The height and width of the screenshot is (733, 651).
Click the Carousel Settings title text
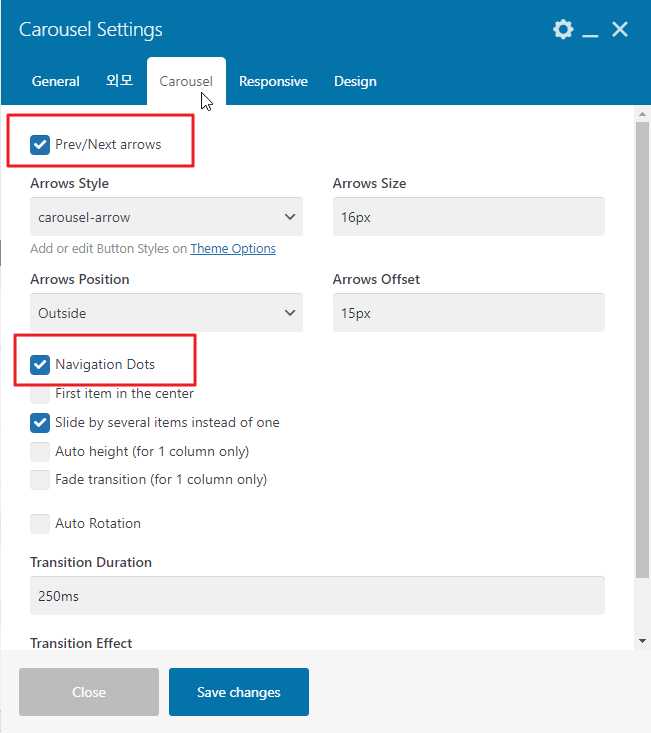[91, 29]
